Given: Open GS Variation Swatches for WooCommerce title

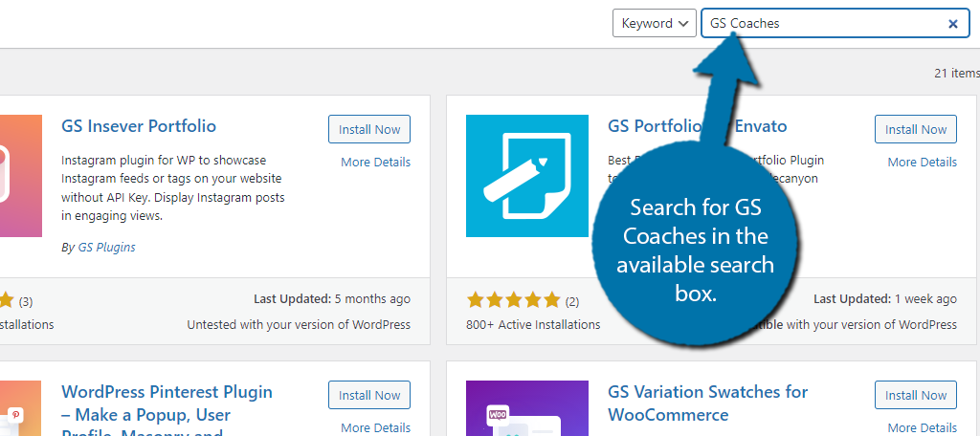Looking at the screenshot, I should click(x=707, y=403).
